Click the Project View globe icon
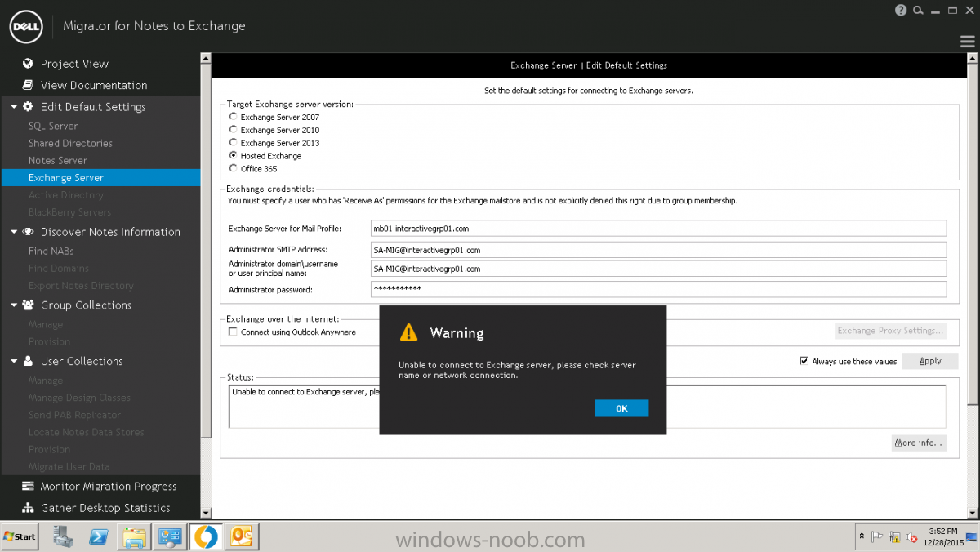The width and height of the screenshot is (980, 552). click(28, 64)
